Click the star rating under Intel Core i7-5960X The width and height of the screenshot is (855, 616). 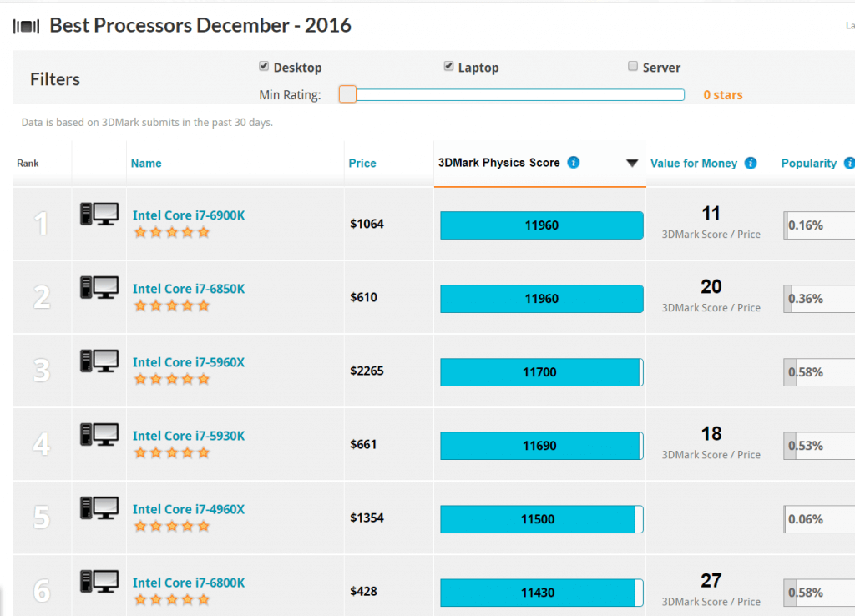click(x=172, y=380)
